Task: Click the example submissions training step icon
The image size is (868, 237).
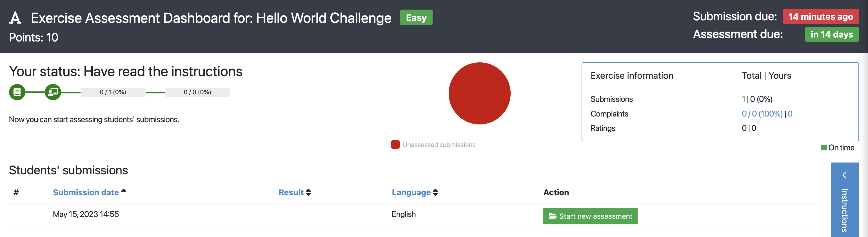Action: click(53, 92)
